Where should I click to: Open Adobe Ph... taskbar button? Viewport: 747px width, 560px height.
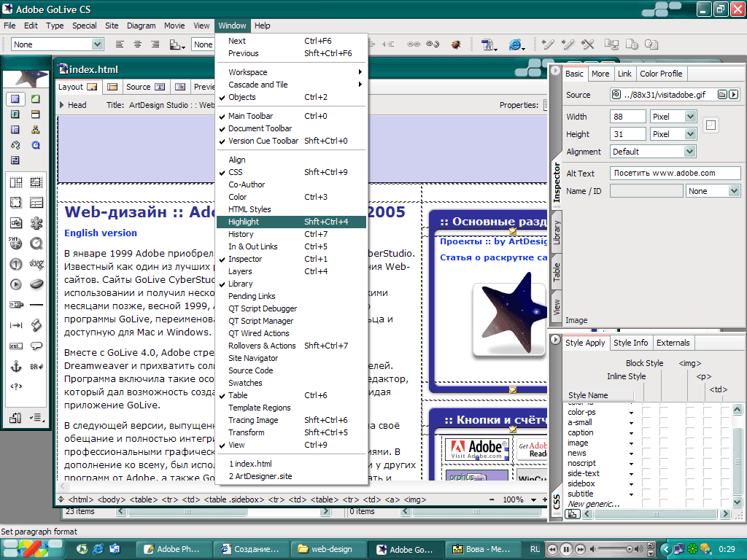click(x=174, y=549)
